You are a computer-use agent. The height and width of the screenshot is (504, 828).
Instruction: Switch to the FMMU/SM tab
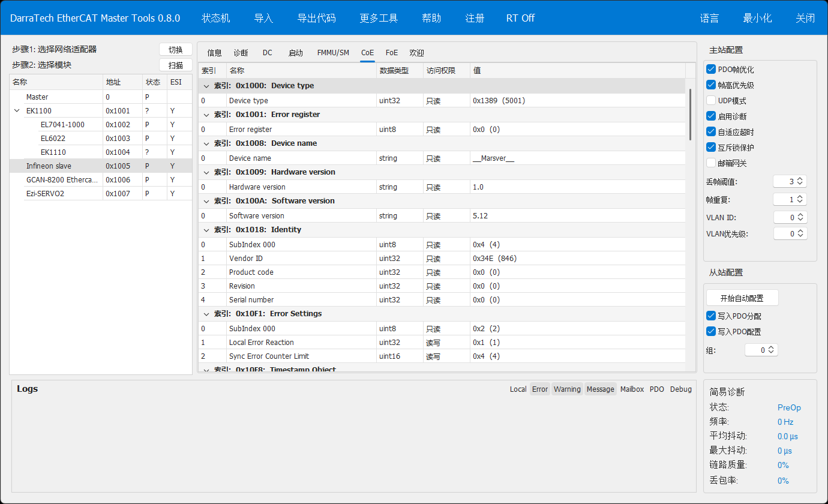coord(333,53)
